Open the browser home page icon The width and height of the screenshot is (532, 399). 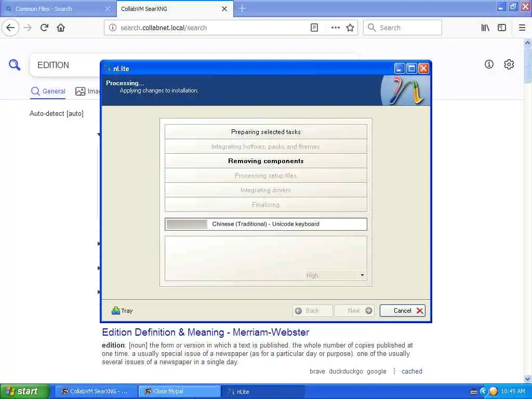click(61, 28)
